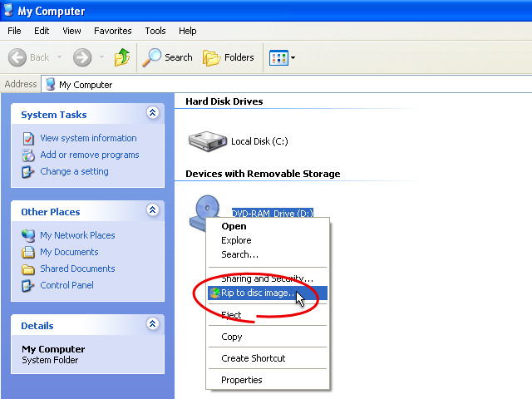Choose Explore in the context menu
This screenshot has height=399, width=532.
268,240
